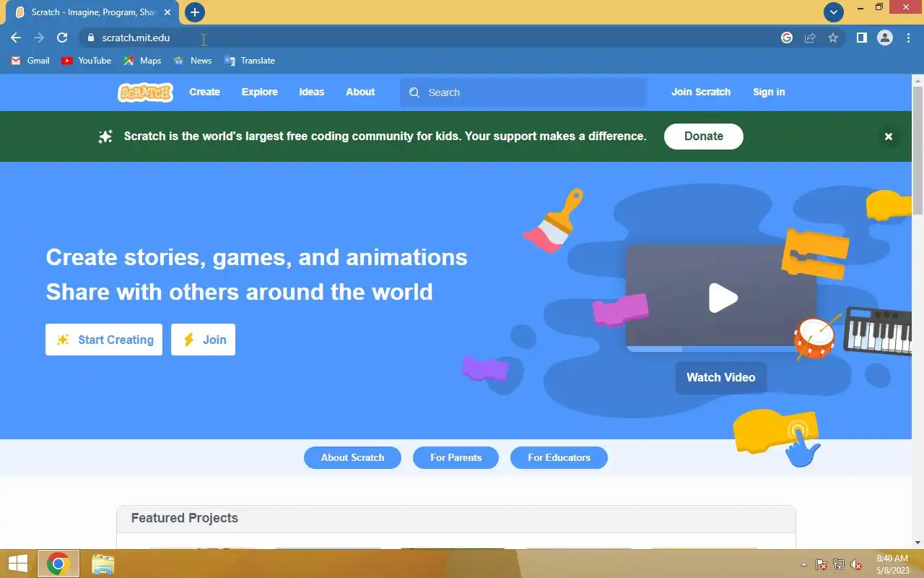Click the Google icon in address bar
This screenshot has width=924, height=578.
coord(787,38)
